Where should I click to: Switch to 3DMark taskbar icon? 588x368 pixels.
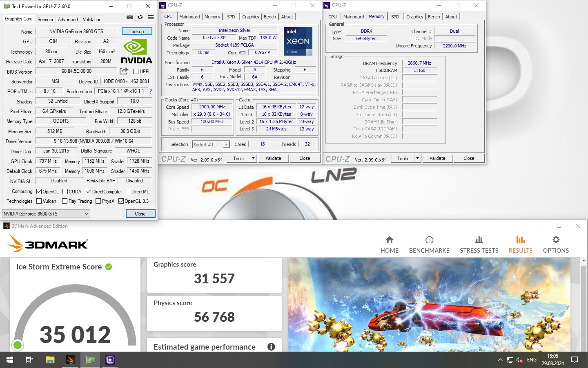[x=70, y=360]
